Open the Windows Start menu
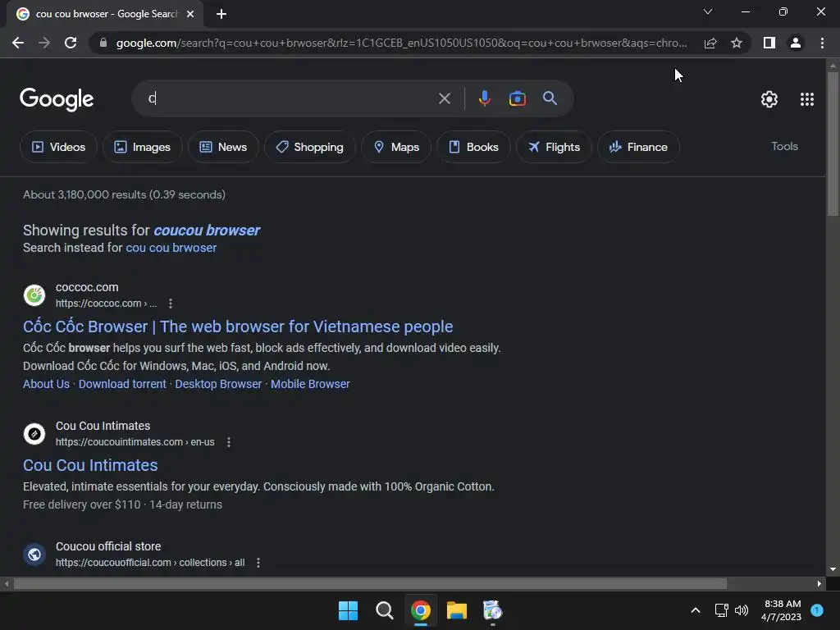Screen dimensions: 840x630 348,610
